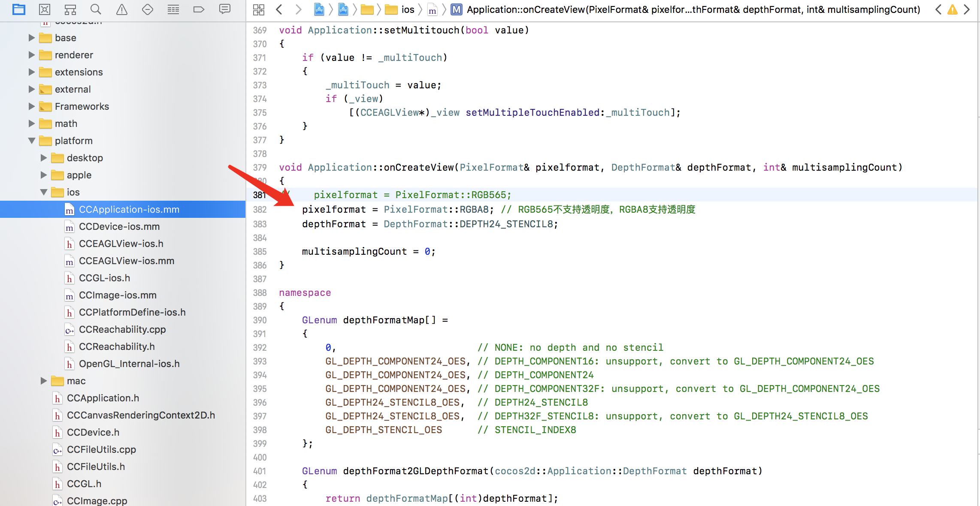Open the Source Control navigator
This screenshot has height=506, width=980.
pyautogui.click(x=45, y=9)
